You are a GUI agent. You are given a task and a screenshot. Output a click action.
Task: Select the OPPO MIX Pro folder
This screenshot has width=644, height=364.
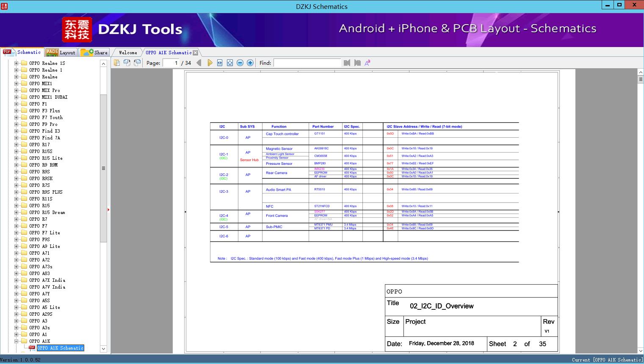pyautogui.click(x=44, y=90)
